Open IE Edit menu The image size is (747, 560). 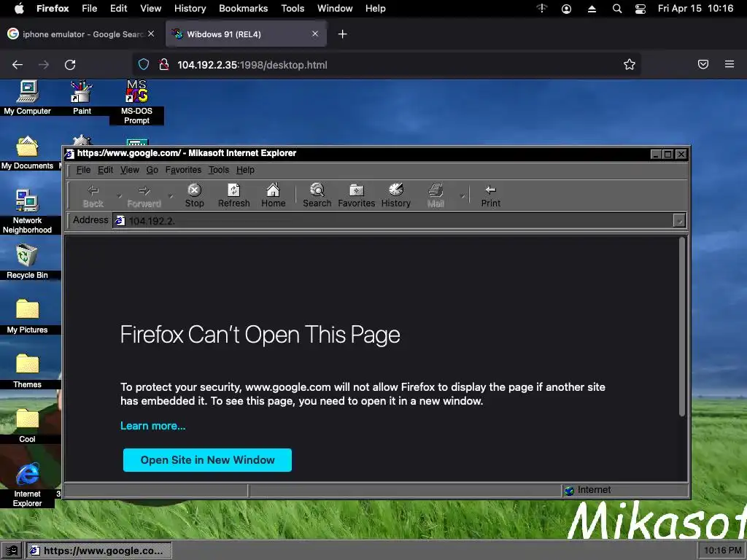pyautogui.click(x=105, y=170)
